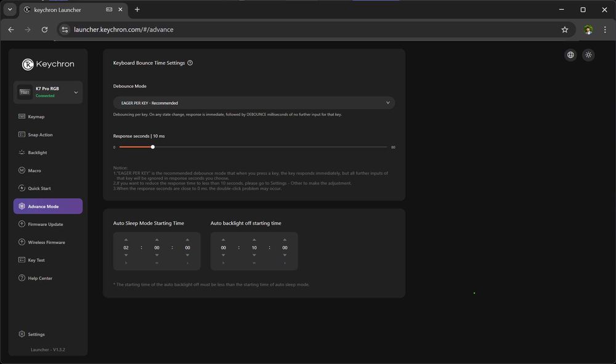Increase Auto Sleep seconds value

[187, 240]
